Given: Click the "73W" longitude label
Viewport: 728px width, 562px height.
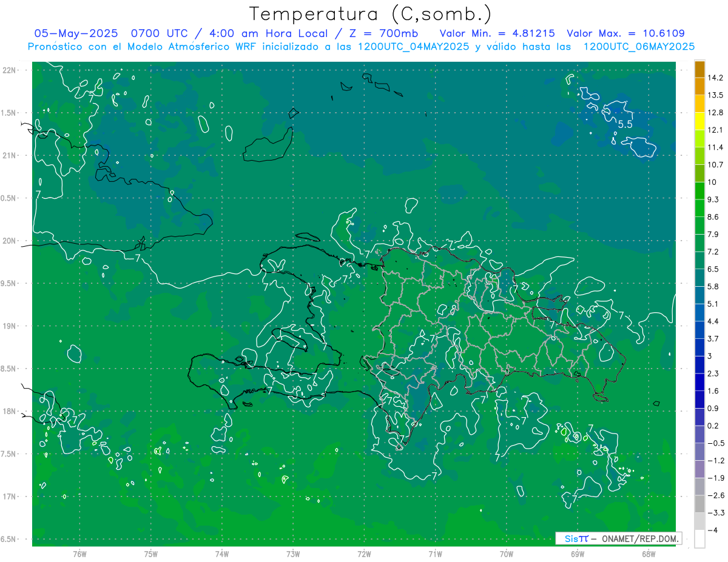Looking at the screenshot, I should pos(293,554).
